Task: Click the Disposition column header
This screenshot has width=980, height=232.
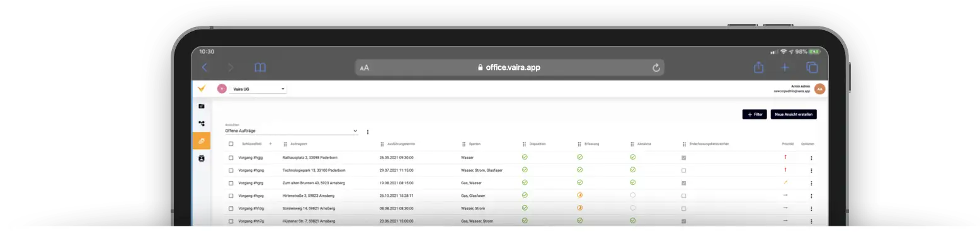Action: (x=538, y=144)
